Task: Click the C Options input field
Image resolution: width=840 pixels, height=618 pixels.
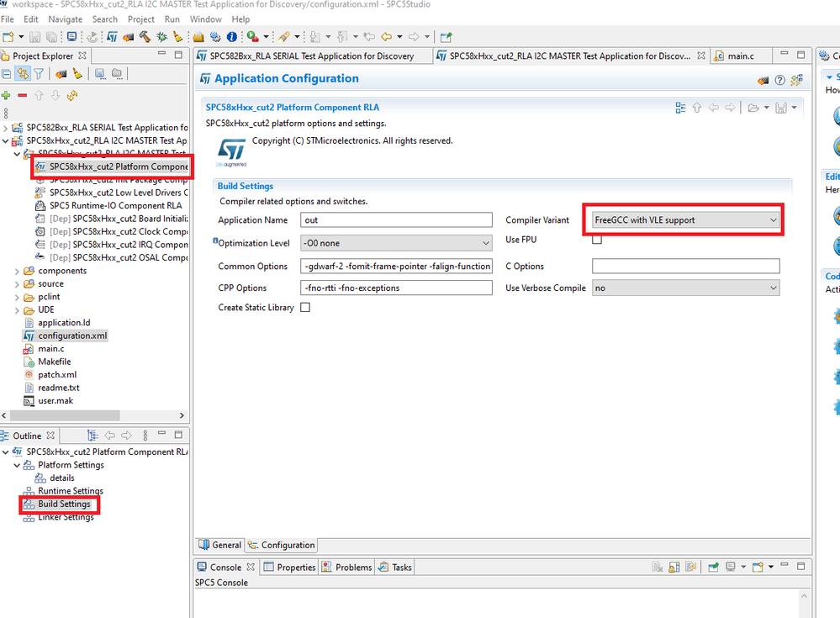Action: 686,267
